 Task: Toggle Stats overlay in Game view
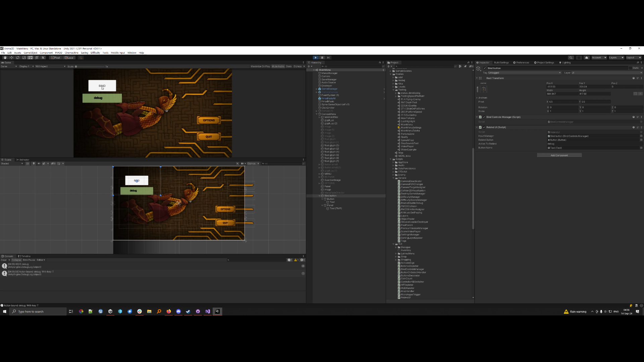pyautogui.click(x=289, y=66)
